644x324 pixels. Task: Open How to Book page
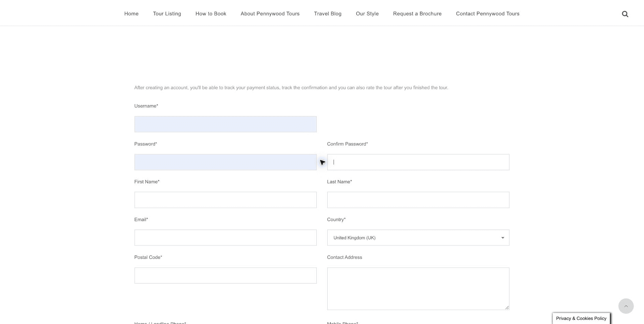(x=211, y=14)
